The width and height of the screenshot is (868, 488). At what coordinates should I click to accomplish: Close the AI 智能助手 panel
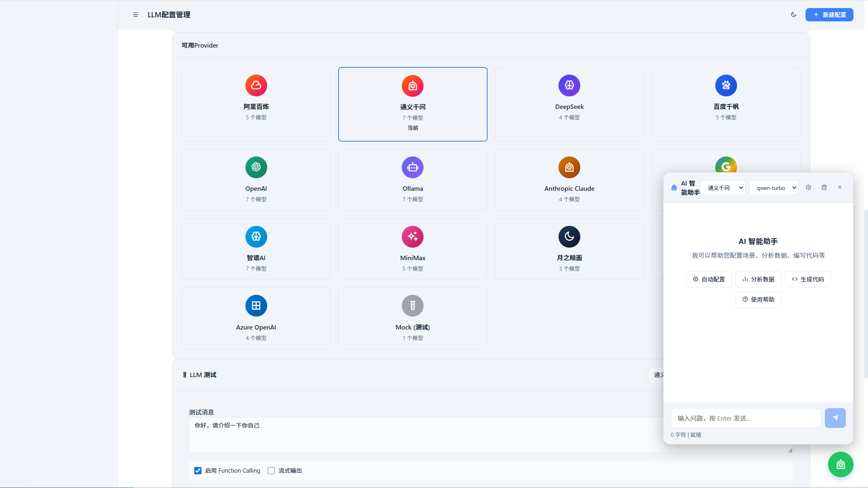coord(840,188)
